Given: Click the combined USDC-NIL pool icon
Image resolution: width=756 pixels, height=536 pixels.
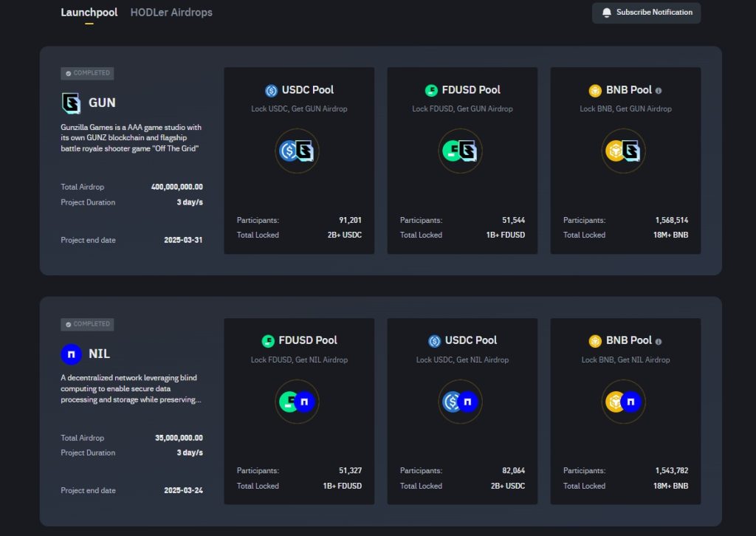Looking at the screenshot, I should pos(461,402).
